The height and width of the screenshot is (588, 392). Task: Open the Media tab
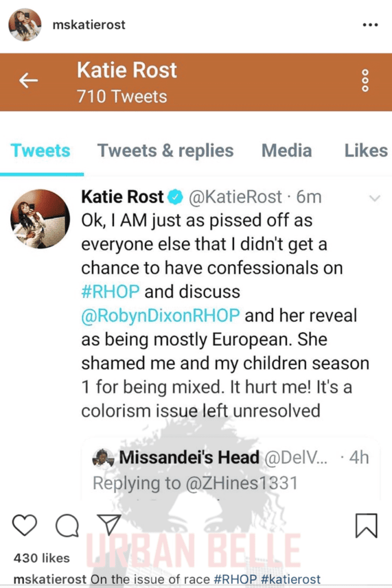pyautogui.click(x=287, y=150)
